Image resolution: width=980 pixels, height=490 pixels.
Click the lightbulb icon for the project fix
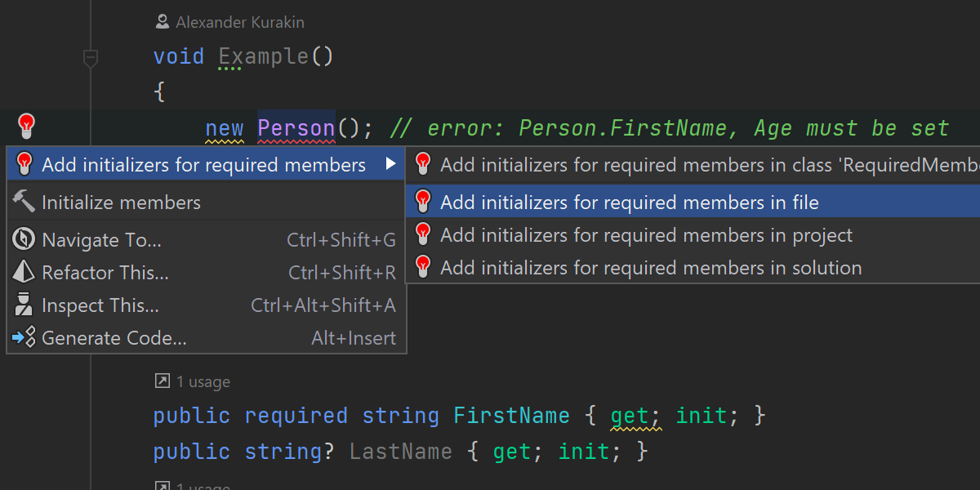423,235
